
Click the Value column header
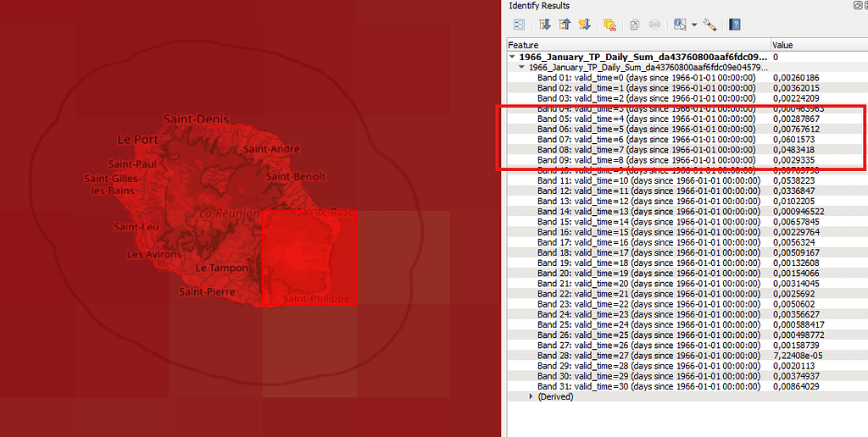pyautogui.click(x=817, y=45)
